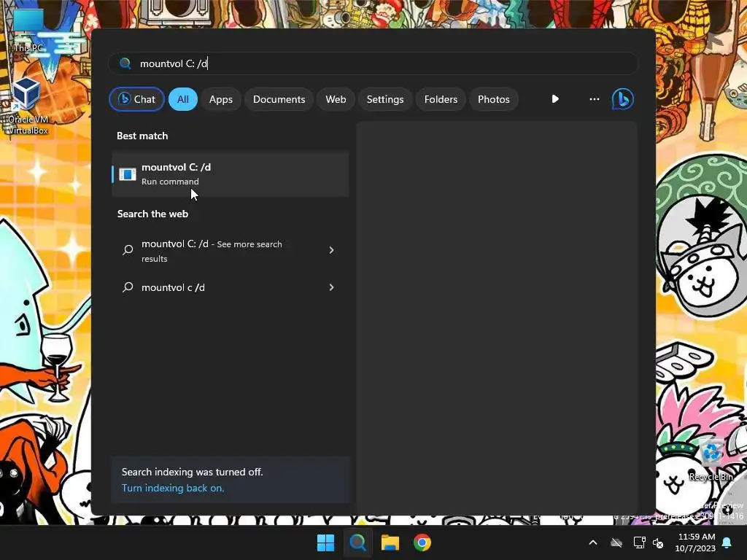
Task: Open the clock showing 11:59 AM
Action: point(695,542)
